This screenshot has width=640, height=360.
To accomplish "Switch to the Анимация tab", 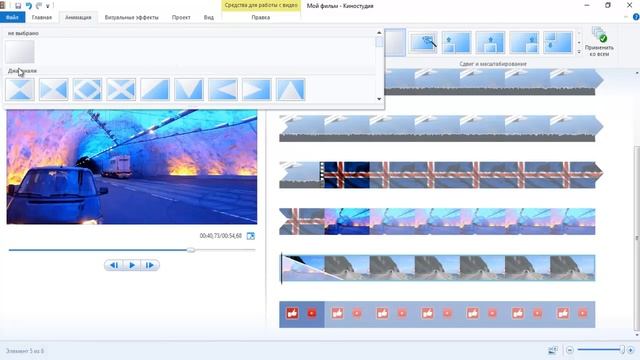I will 78,18.
